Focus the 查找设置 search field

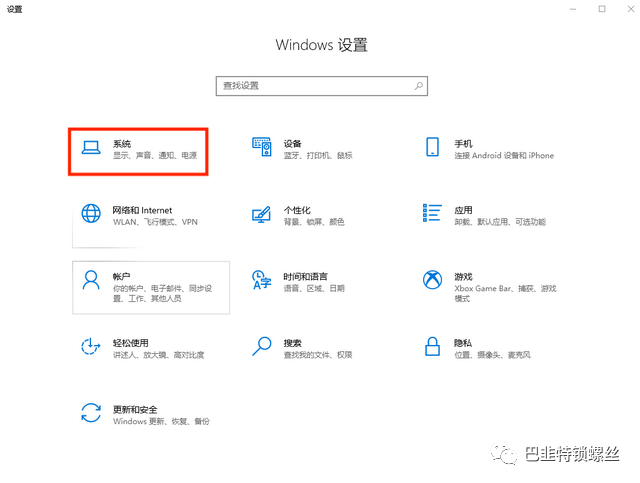coord(322,86)
